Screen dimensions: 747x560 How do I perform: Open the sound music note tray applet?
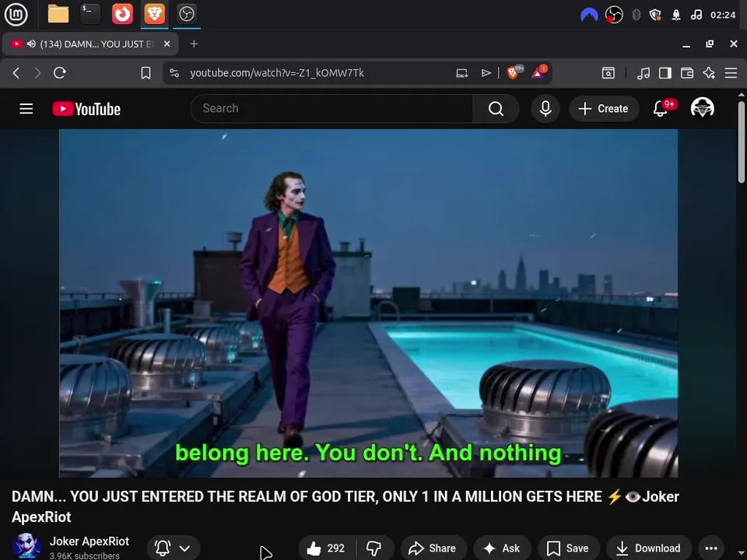pyautogui.click(x=696, y=15)
